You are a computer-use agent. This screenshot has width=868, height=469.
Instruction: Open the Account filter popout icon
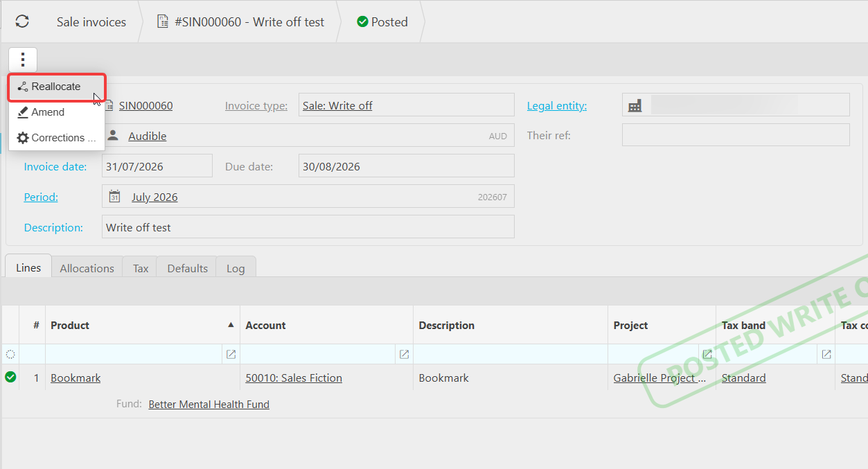click(405, 354)
